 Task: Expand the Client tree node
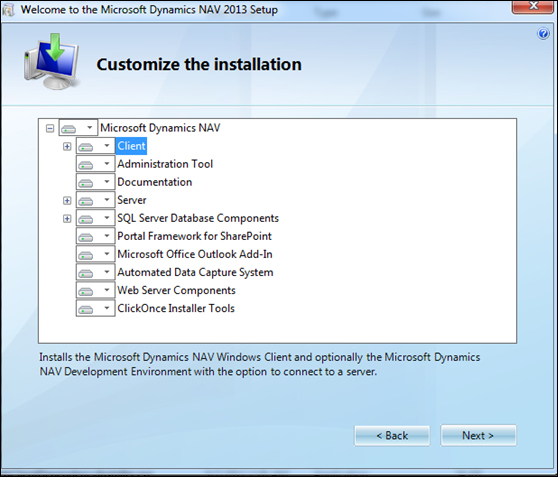click(x=67, y=146)
